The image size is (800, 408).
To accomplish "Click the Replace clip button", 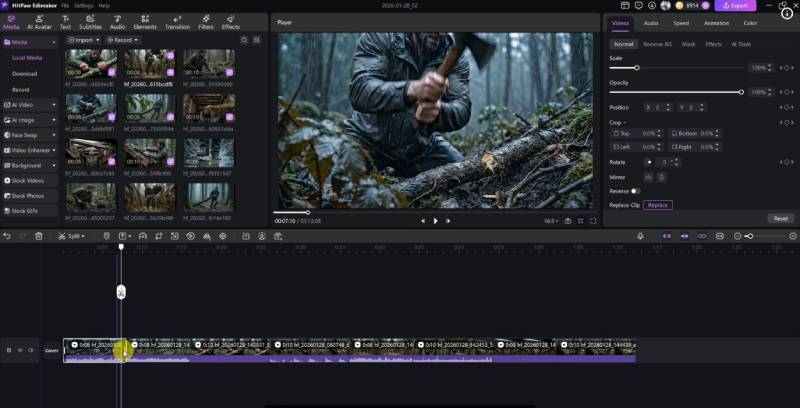I will (658, 205).
